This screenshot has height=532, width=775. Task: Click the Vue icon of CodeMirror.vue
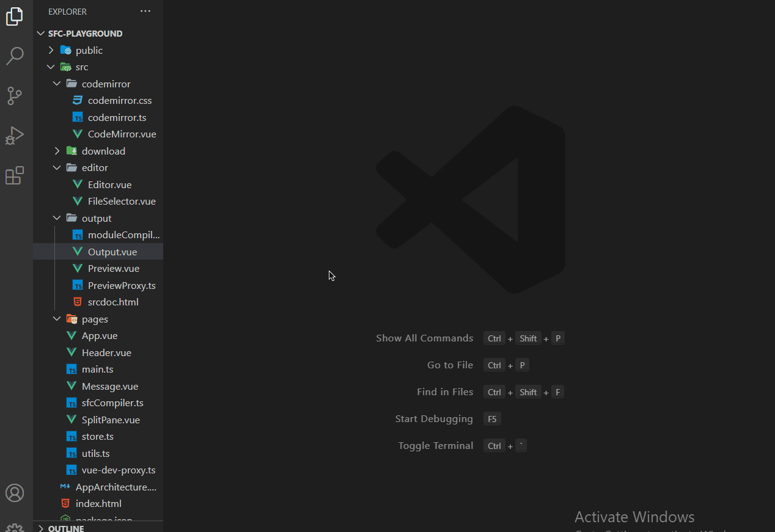78,134
